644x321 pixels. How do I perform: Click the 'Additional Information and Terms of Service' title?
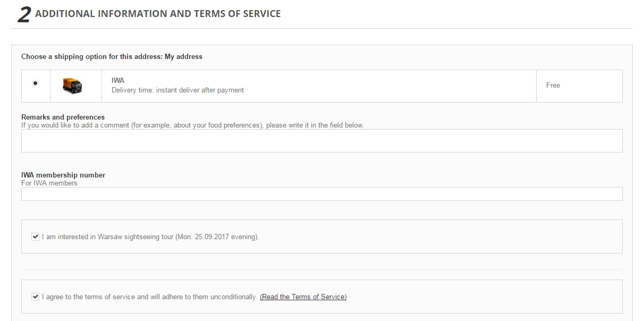click(158, 14)
